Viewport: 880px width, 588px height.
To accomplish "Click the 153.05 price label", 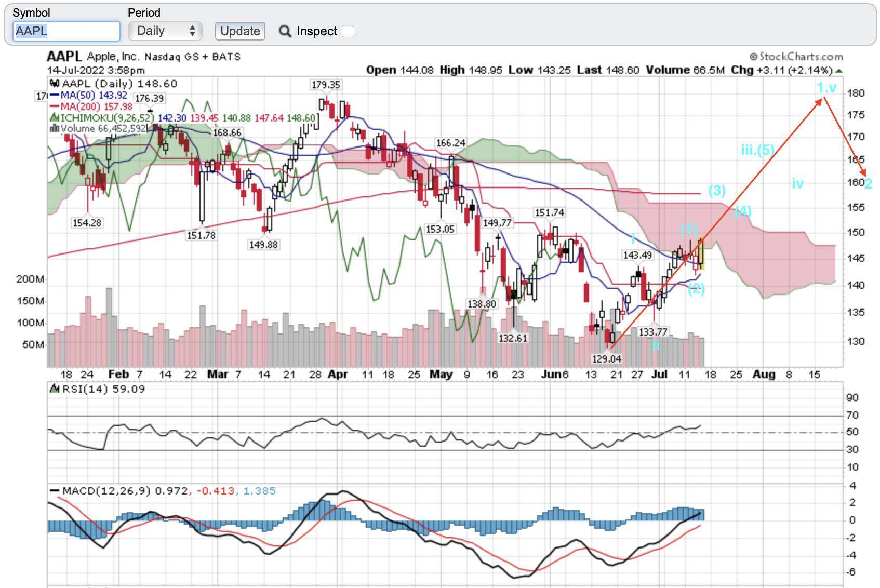I will (440, 229).
